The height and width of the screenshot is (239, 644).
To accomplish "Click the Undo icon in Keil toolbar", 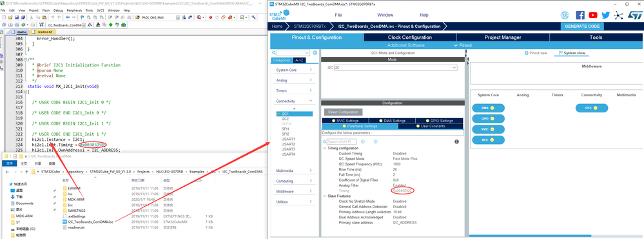I will [x=53, y=17].
